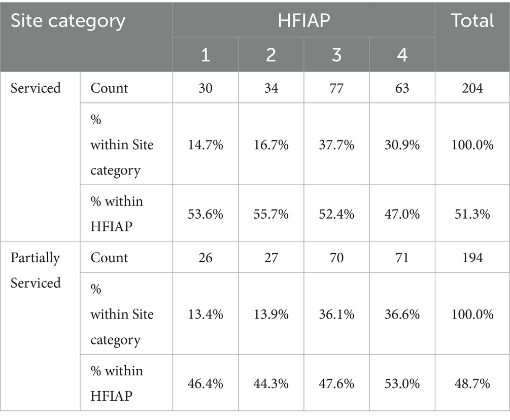Click the Serviced total count 204

(x=472, y=87)
